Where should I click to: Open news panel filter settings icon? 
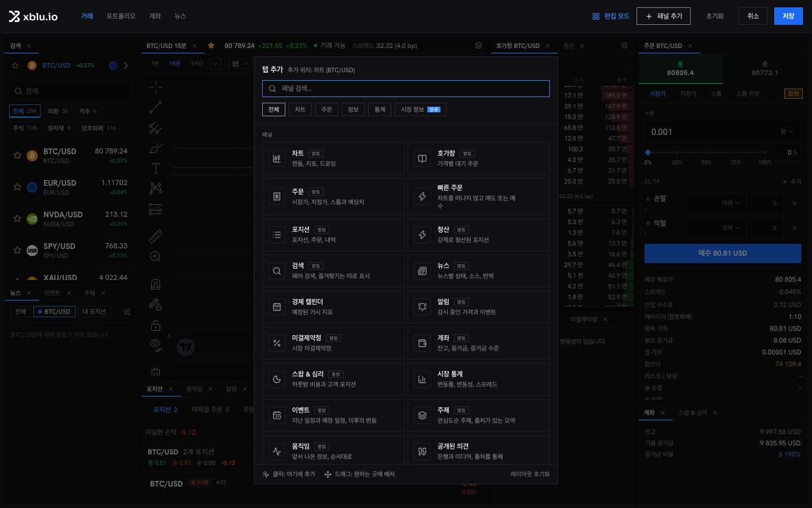point(127,312)
